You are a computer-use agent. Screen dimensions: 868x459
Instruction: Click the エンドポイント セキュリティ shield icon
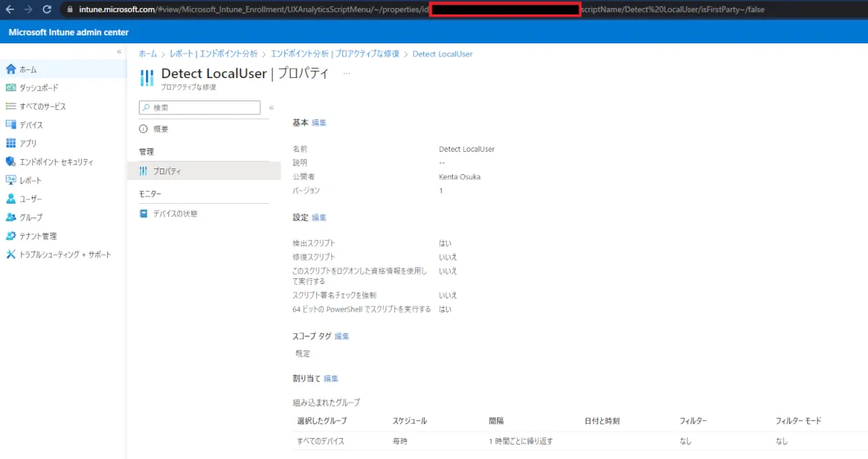pos(11,162)
